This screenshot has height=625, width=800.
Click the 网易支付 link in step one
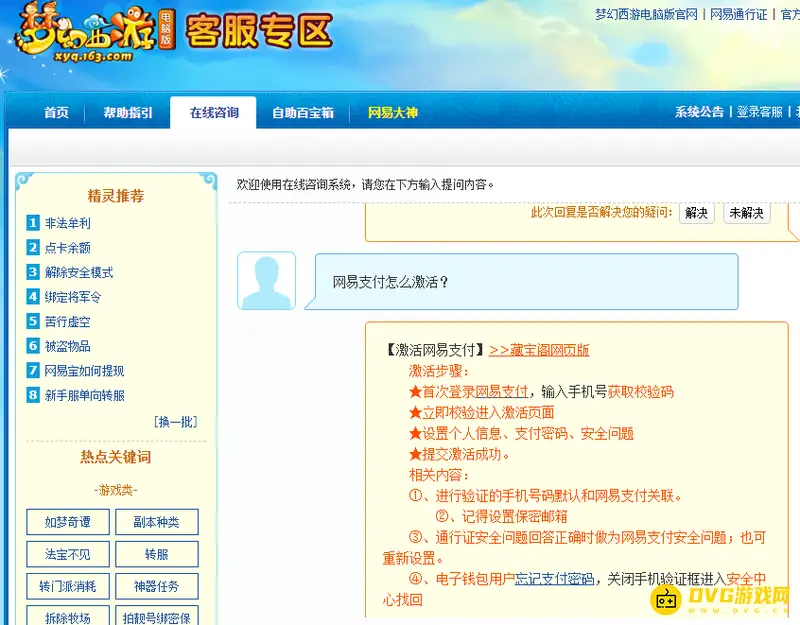point(501,391)
